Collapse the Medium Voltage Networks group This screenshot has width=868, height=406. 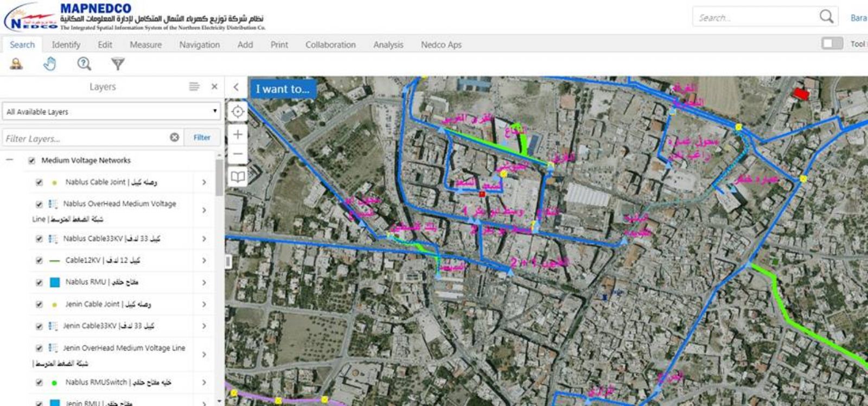(x=9, y=160)
